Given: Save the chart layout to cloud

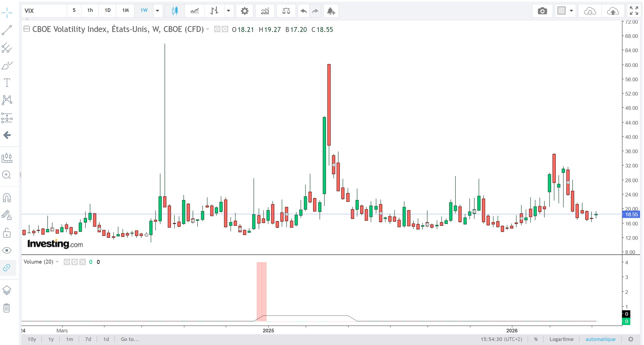Looking at the screenshot, I should [613, 11].
